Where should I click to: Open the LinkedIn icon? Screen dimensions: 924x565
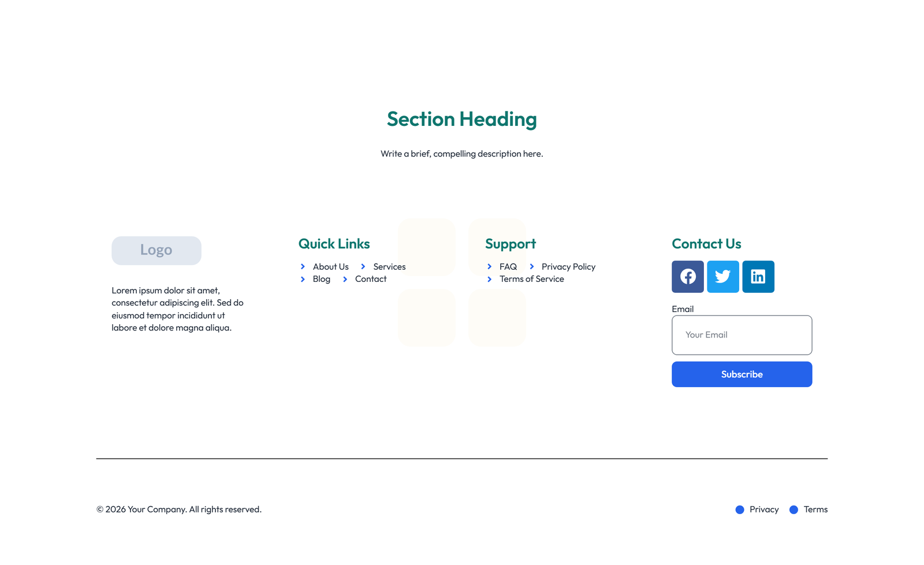(x=758, y=277)
